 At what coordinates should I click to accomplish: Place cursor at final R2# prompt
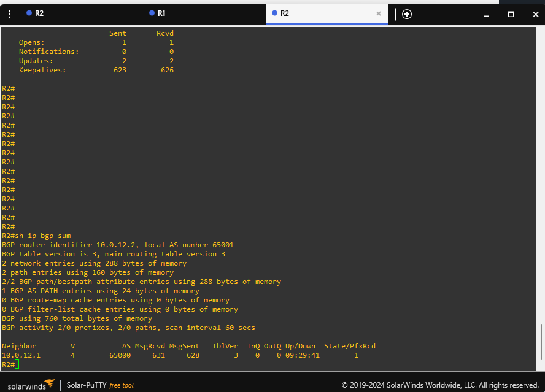click(x=17, y=364)
